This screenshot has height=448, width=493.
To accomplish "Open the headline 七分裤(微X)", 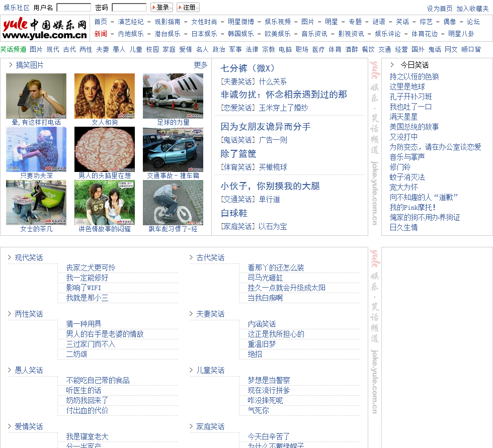I will click(x=248, y=68).
